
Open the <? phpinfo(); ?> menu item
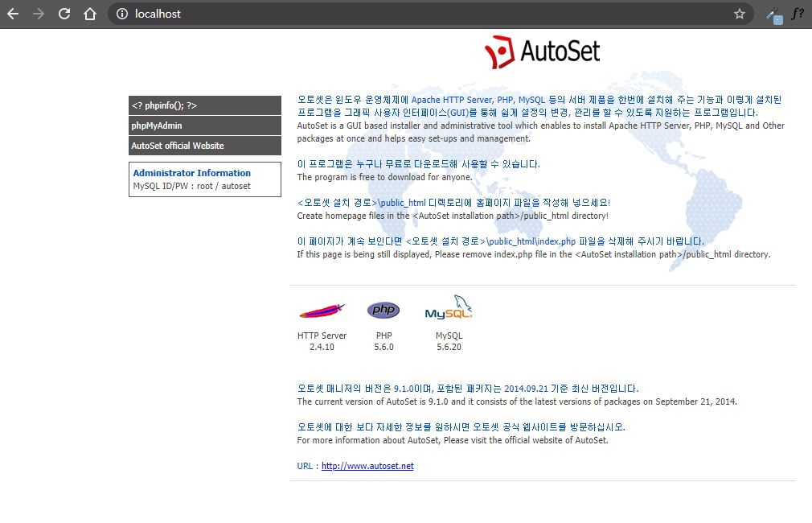click(x=205, y=105)
